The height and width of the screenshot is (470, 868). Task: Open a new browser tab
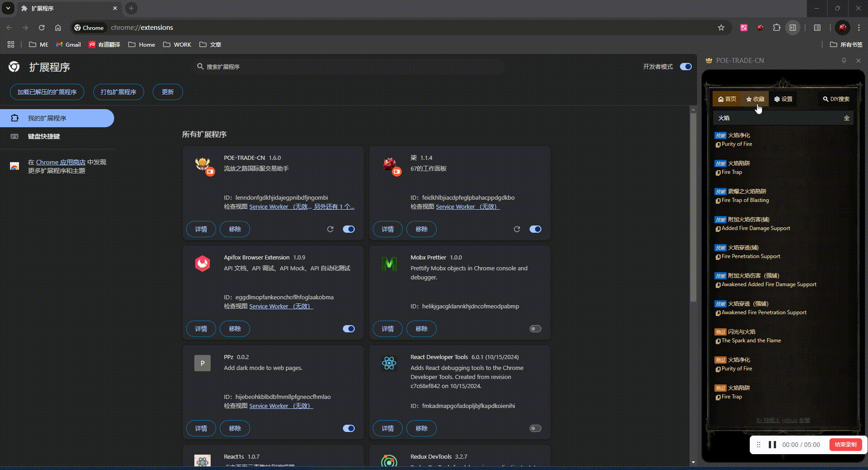coord(131,8)
